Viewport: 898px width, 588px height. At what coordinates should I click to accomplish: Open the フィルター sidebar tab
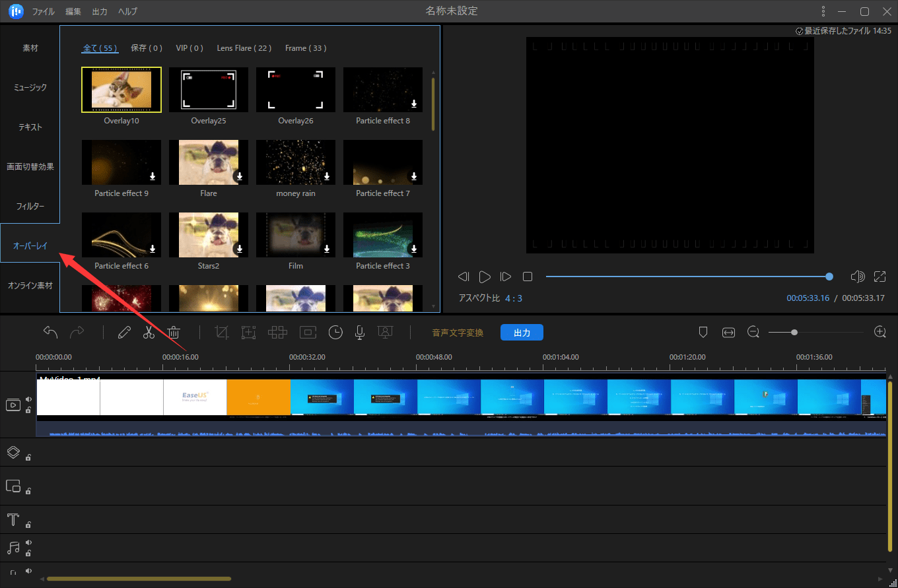coord(30,207)
